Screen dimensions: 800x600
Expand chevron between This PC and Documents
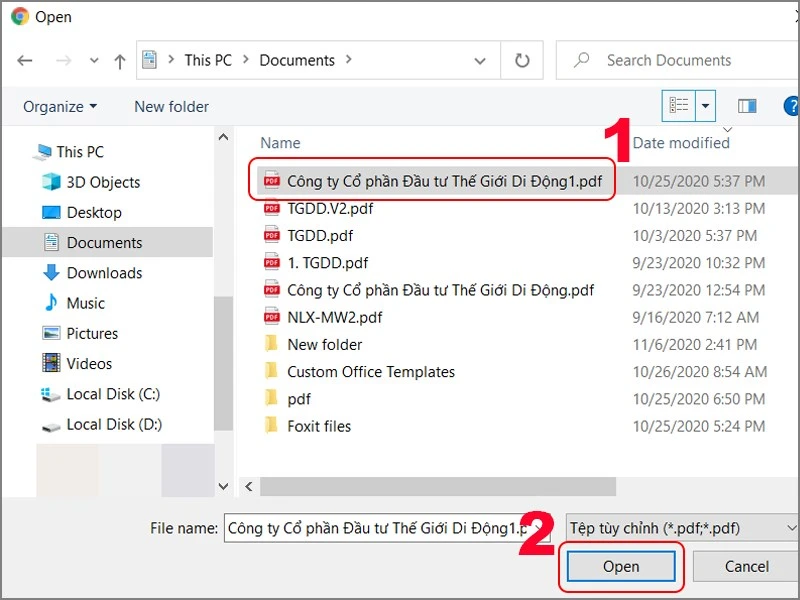click(x=246, y=60)
